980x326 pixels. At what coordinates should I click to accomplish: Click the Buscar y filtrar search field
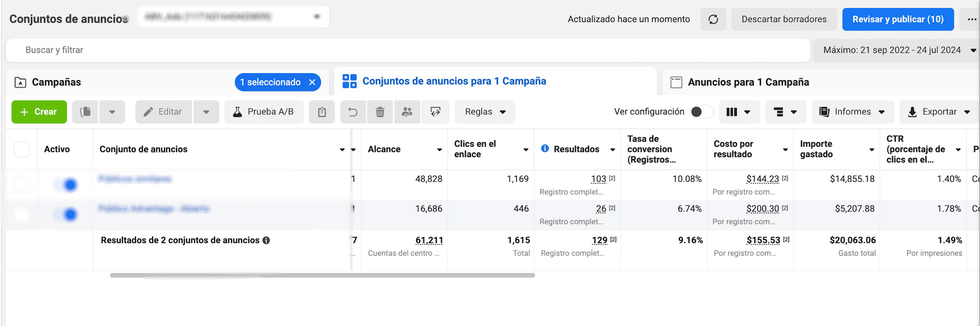tap(407, 50)
